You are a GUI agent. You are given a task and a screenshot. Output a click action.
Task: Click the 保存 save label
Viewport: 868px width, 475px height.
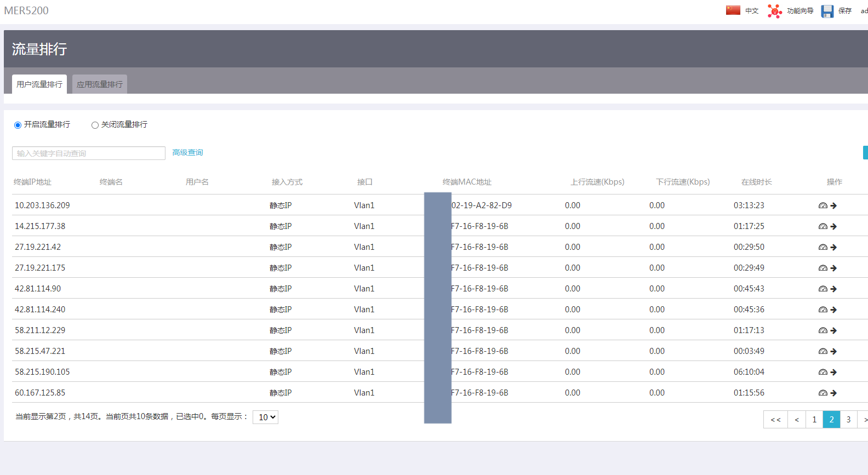845,11
